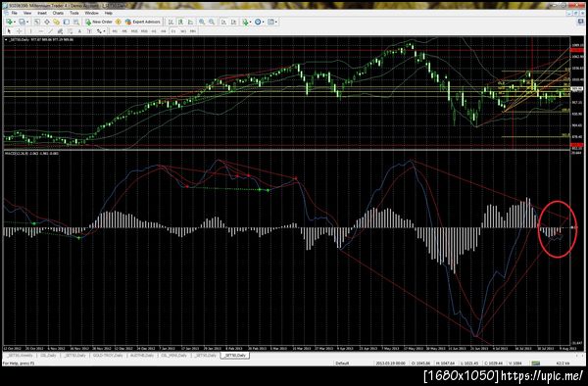The height and width of the screenshot is (386, 588).
Task: Toggle Chart Shift
Action: click(233, 22)
